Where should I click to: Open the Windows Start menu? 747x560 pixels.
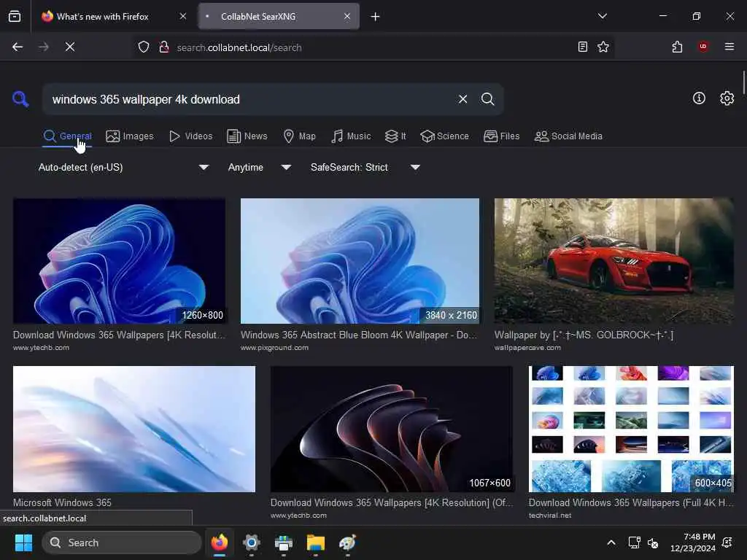coord(23,542)
